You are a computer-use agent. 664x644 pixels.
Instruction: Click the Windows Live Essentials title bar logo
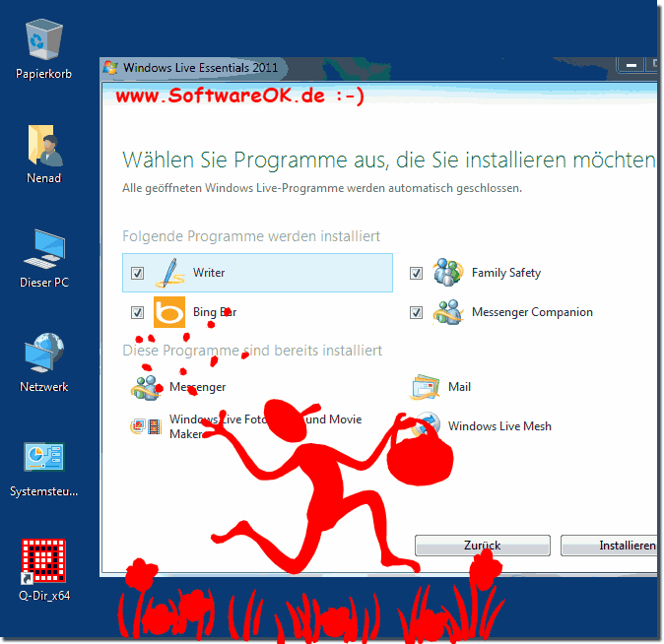[110, 68]
